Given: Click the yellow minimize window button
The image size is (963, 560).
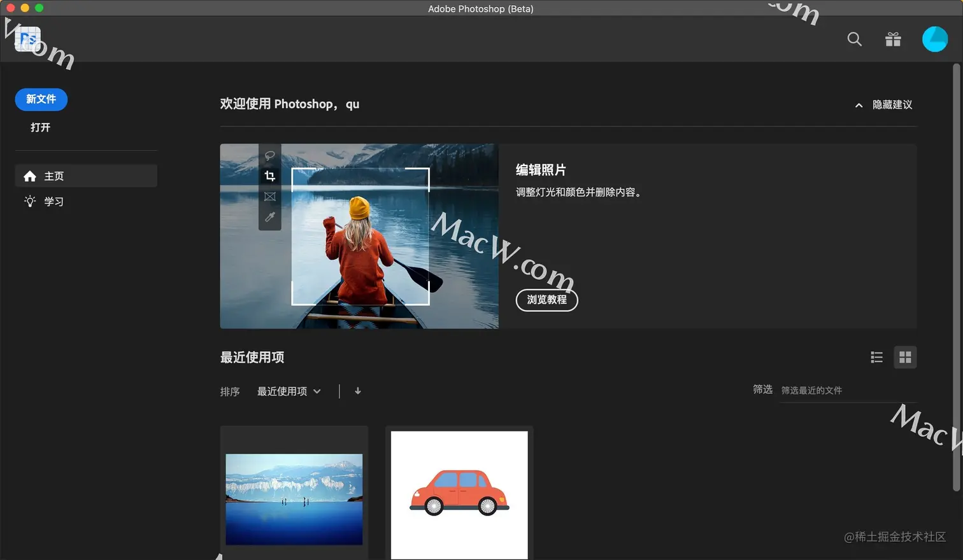Looking at the screenshot, I should tap(25, 8).
